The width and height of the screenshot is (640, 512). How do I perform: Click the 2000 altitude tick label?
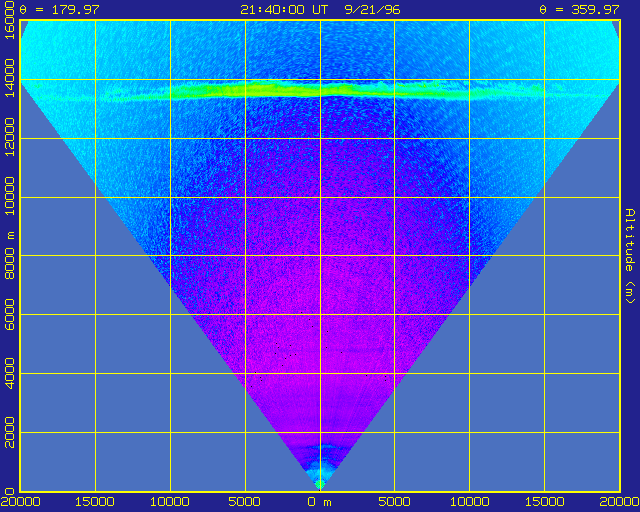[x=9, y=432]
